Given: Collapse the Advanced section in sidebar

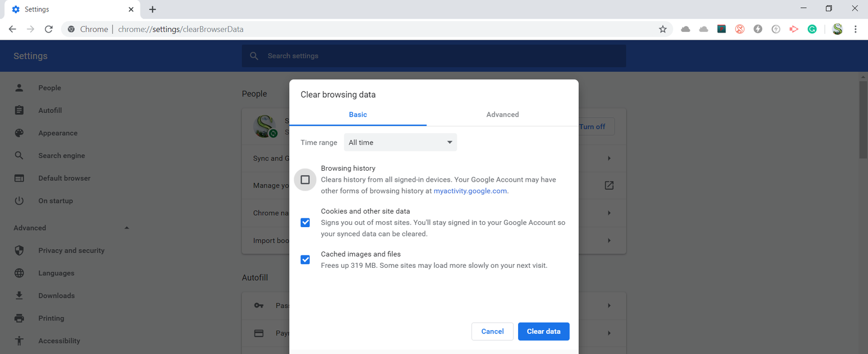Looking at the screenshot, I should (126, 228).
